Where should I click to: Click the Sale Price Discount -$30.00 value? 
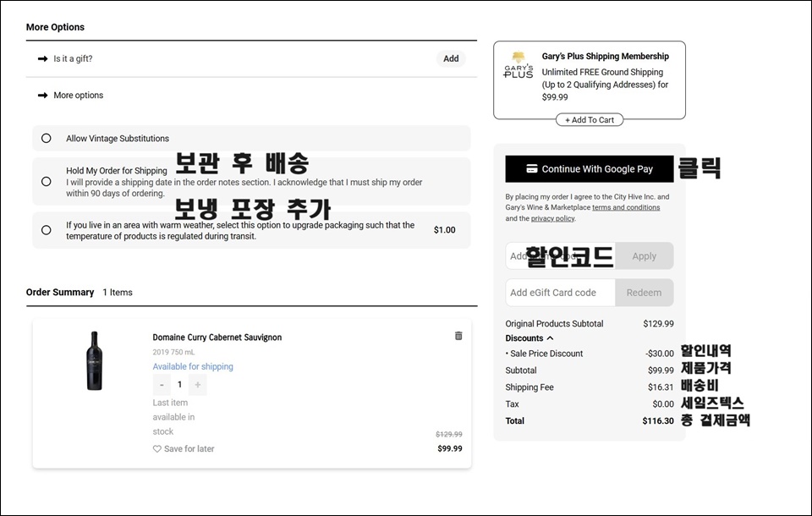click(659, 354)
